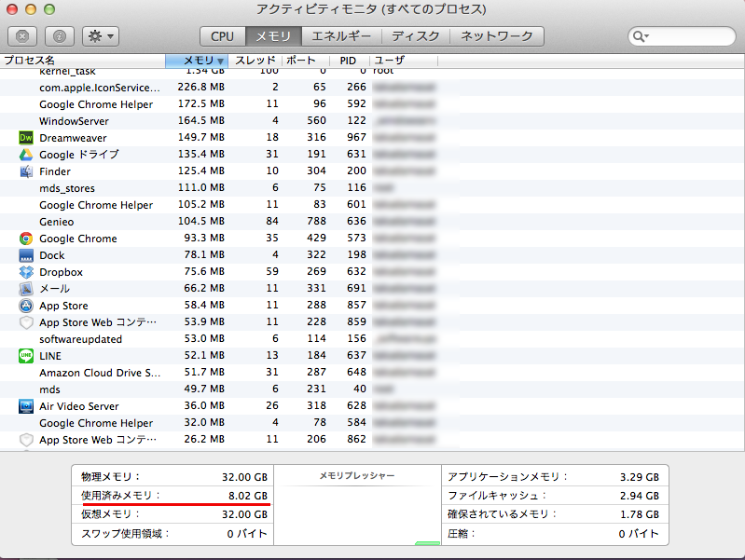Viewport: 745px width, 560px height.
Task: Click the Dreamweaver app icon
Action: pyautogui.click(x=26, y=138)
